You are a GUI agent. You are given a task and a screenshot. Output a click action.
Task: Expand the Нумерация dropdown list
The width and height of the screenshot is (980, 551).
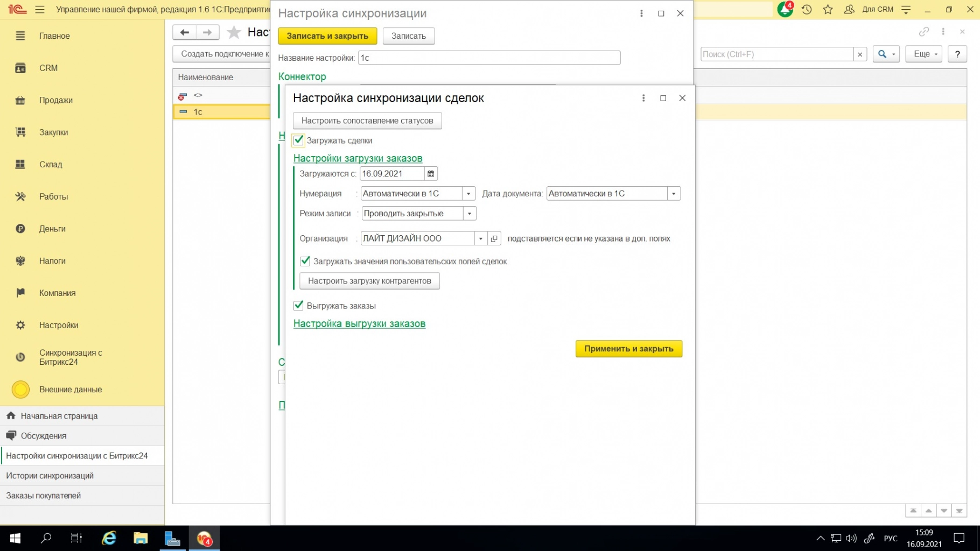(468, 194)
